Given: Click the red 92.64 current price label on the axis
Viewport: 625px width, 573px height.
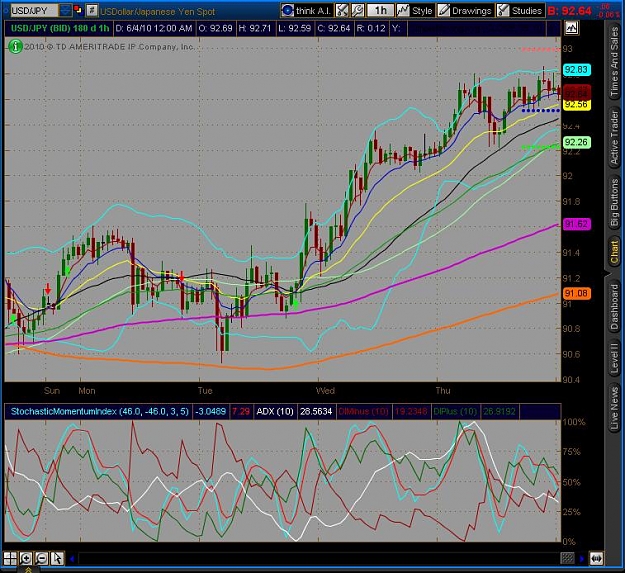Looking at the screenshot, I should pyautogui.click(x=577, y=92).
